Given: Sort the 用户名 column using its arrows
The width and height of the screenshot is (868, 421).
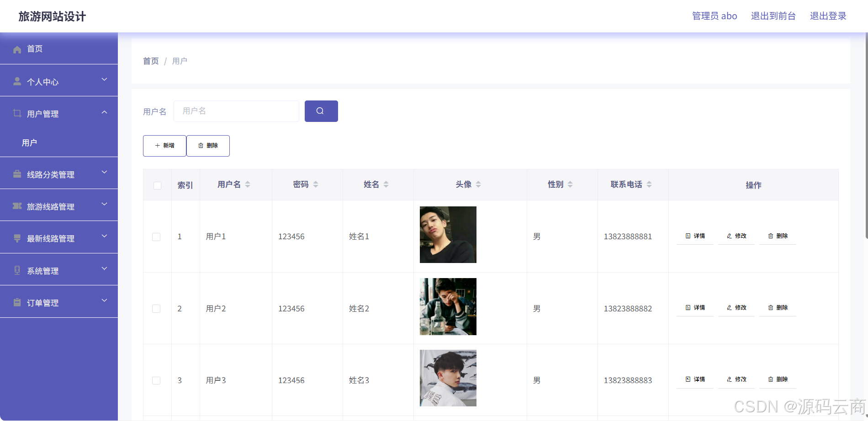Looking at the screenshot, I should point(248,184).
